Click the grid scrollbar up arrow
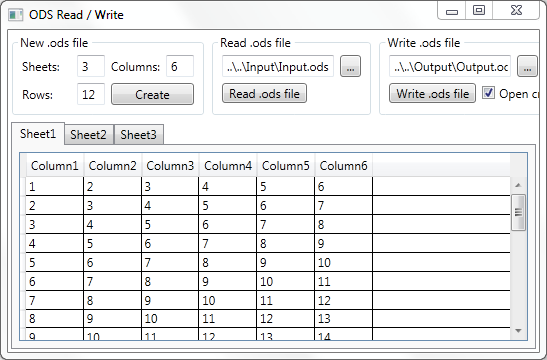Viewport: 547px width, 360px height. (x=518, y=185)
